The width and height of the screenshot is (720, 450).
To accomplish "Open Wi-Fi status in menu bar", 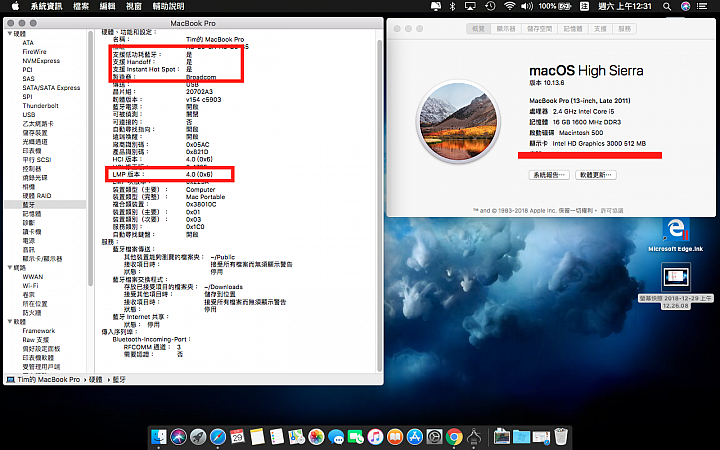I will 509,6.
